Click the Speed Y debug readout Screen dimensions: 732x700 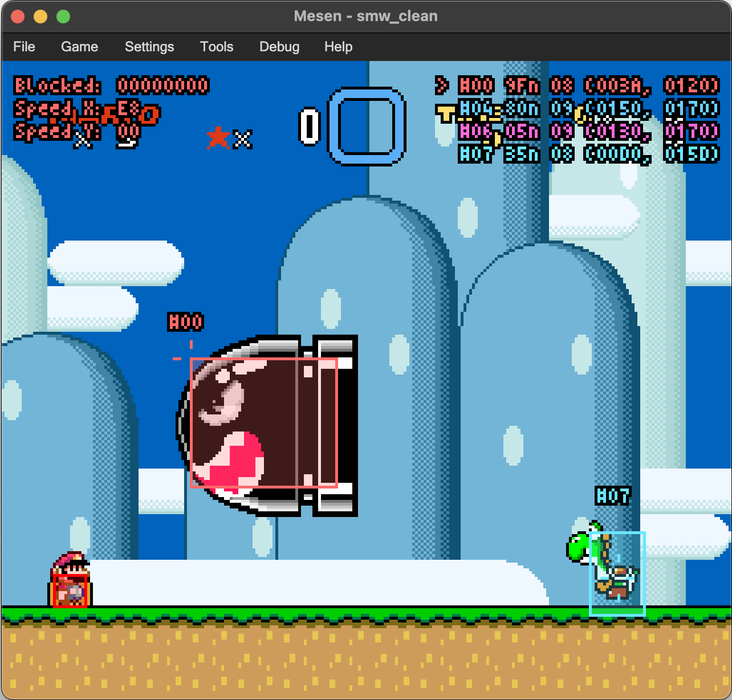coord(77,132)
